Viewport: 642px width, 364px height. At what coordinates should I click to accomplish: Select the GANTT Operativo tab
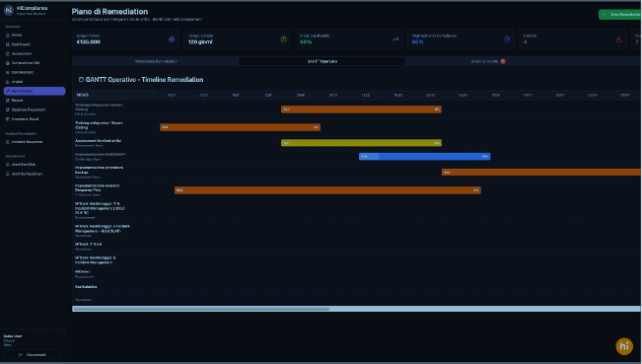[x=322, y=61]
